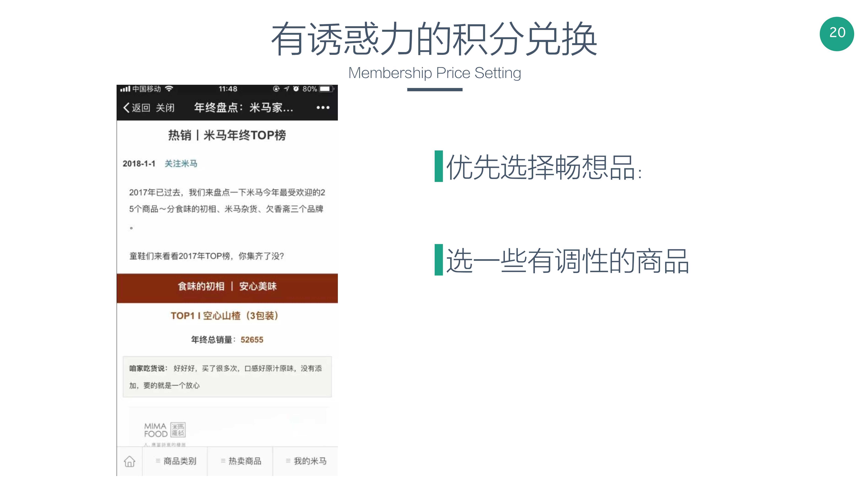Viewport: 868px width, 488px height.
Task: Click the date 2018-1-1
Action: [x=139, y=164]
